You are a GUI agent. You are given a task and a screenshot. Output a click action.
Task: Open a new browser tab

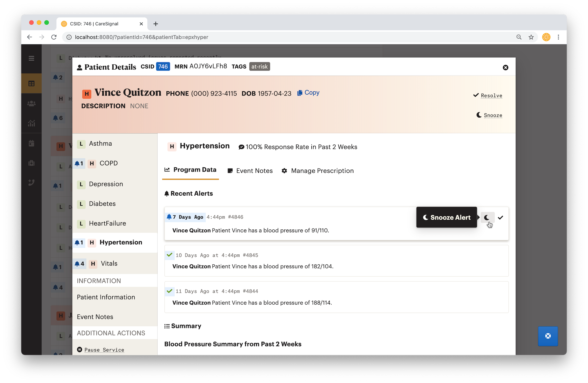tap(156, 24)
